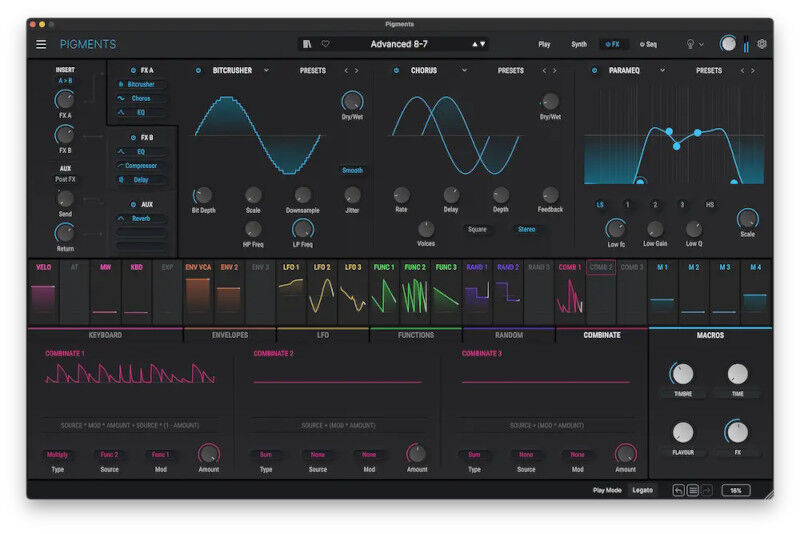Select the LFO 2 modulation source tile
Image resolution: width=800 pixels, height=534 pixels.
[321, 291]
